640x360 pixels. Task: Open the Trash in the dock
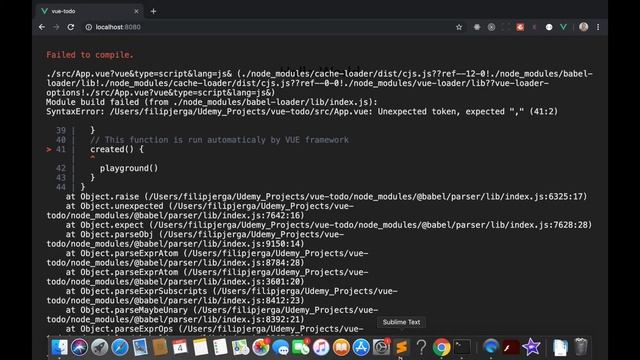580,347
